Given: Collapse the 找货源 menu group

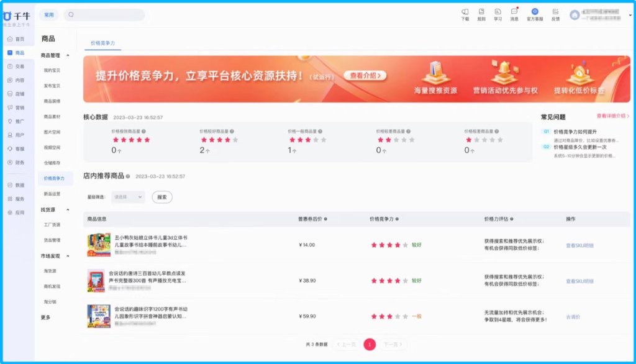Looking at the screenshot, I should 68,210.
